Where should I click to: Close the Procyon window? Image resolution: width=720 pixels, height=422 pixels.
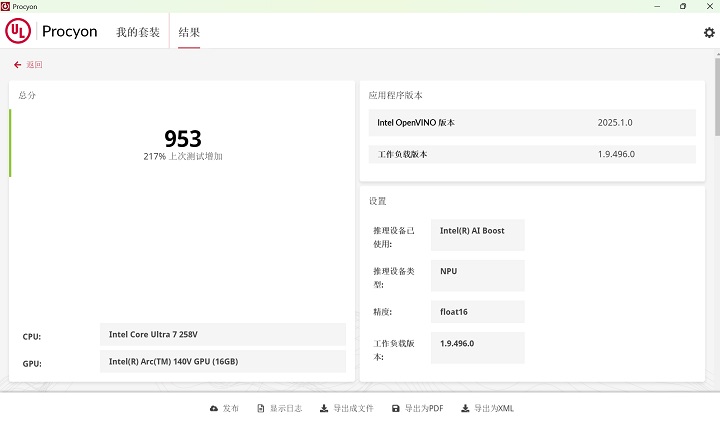point(709,6)
